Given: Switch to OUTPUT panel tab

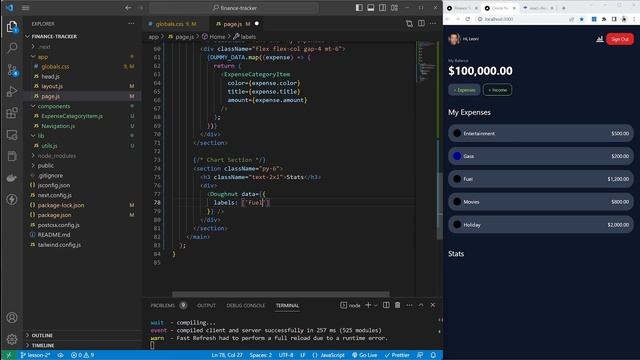Looking at the screenshot, I should pos(206,305).
